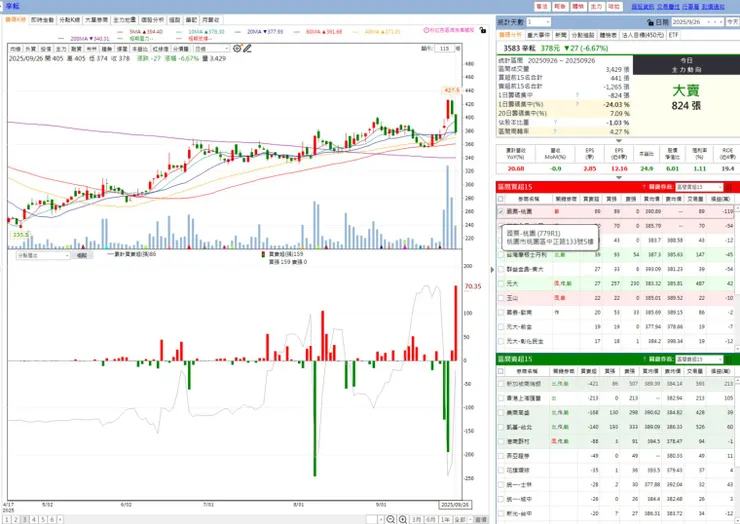Viewport: 740px width, 524px height.
Task: Switch to the 分點K線 tab
Action: pos(69,20)
